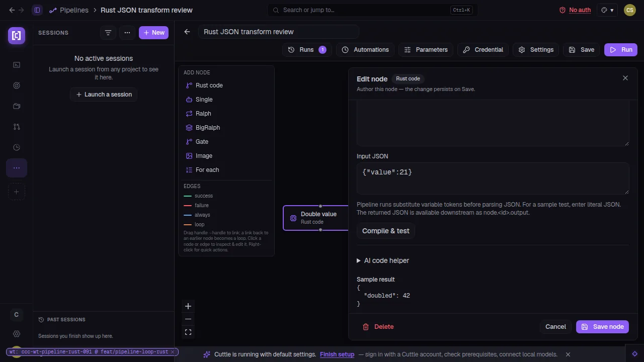Viewport: 644px width, 362px height.
Task: Open the settings gear in sidebar bottom
Action: 17,334
